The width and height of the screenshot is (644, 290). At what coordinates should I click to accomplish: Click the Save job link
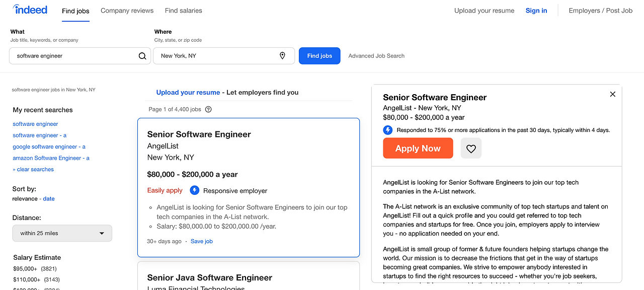coord(201,242)
